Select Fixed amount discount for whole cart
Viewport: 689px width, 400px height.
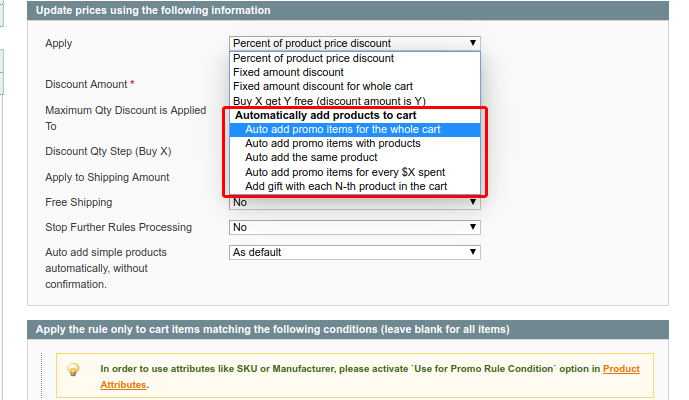(x=322, y=86)
